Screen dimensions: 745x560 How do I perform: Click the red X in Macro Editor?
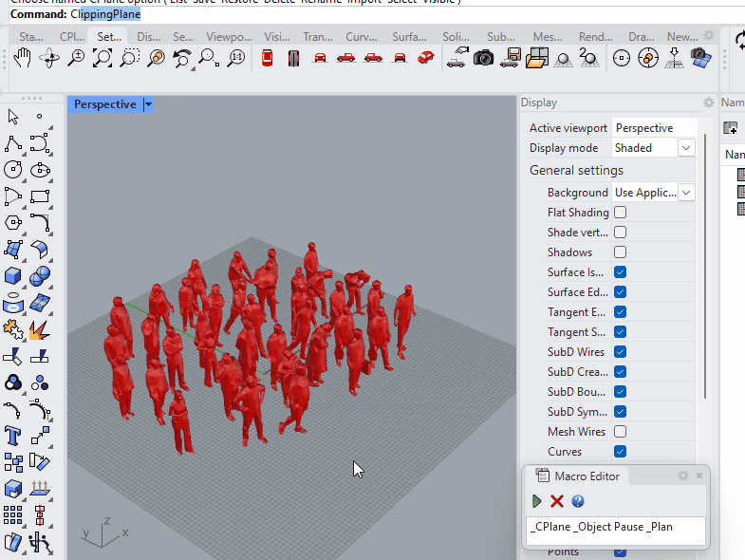tap(557, 501)
